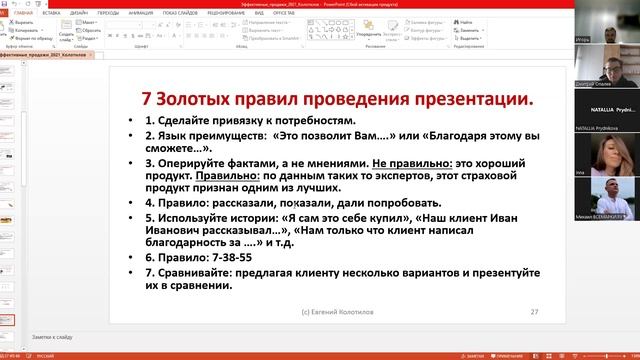Toggle Примечания comments pane in status bar

pyautogui.click(x=507, y=356)
